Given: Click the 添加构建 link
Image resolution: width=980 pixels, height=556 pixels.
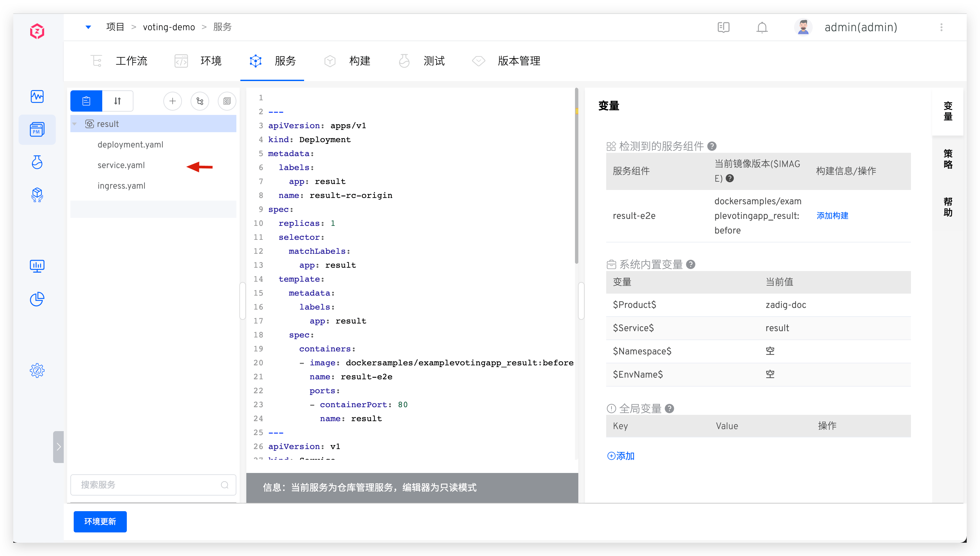Looking at the screenshot, I should point(832,216).
